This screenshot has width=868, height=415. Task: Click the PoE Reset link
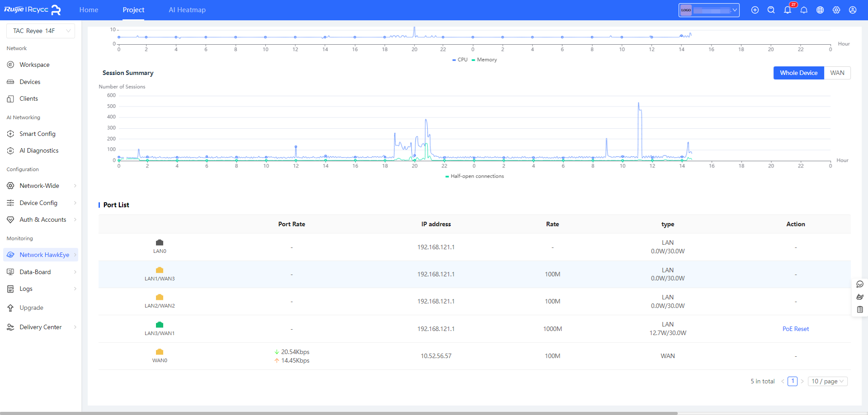tap(795, 329)
